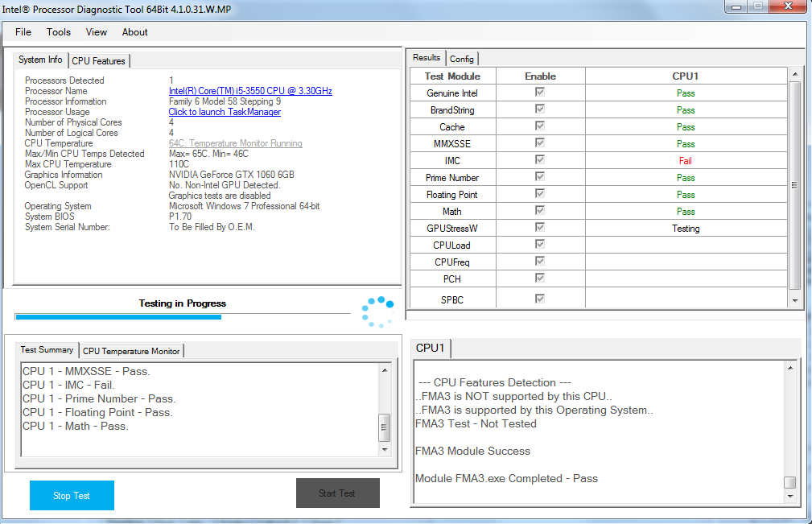Toggle the BrandString enable checkbox
The height and width of the screenshot is (524, 812).
pyautogui.click(x=540, y=109)
